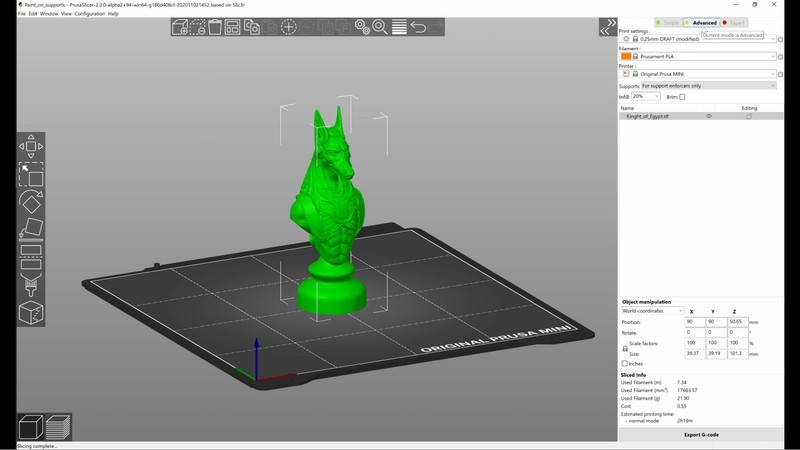Open the Search magnifier tool
Viewport: 800px width, 450px height.
(380, 27)
